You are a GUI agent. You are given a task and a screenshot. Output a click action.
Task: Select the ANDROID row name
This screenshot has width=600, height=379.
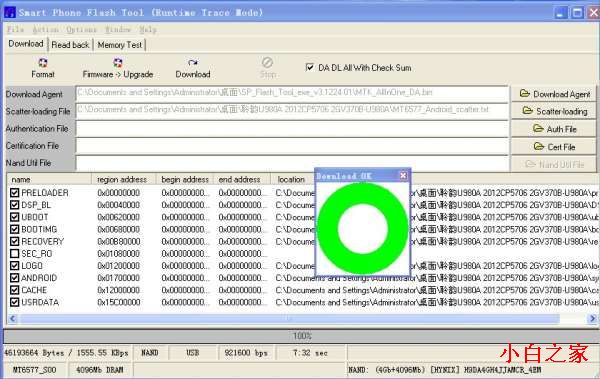tap(39, 278)
